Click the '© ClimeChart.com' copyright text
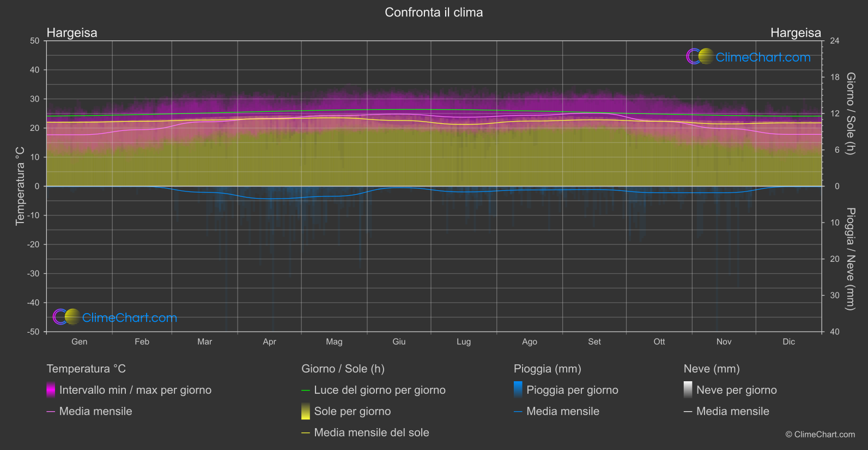 820,434
